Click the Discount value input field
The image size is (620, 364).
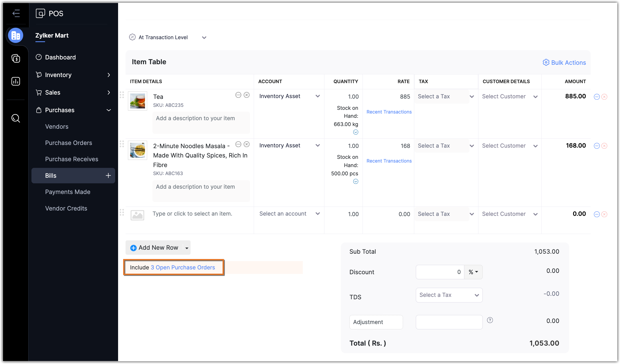[440, 272]
